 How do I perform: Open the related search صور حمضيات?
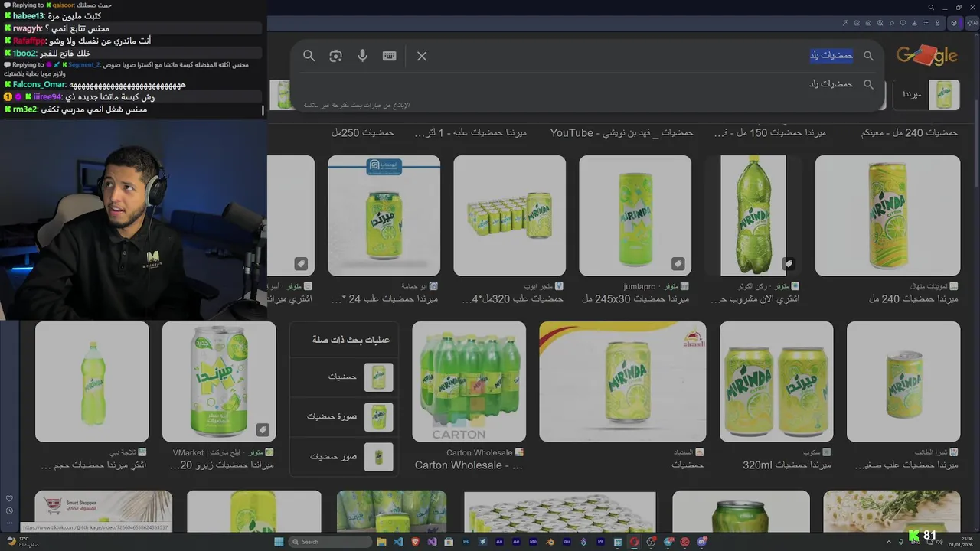(344, 457)
